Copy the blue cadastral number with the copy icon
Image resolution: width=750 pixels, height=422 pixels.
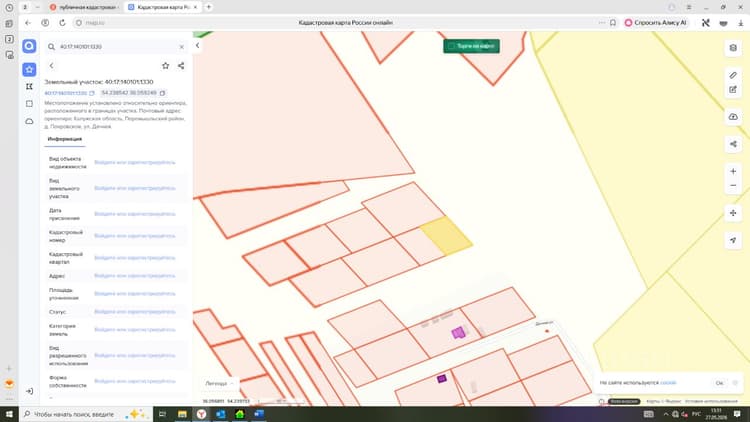click(x=92, y=93)
